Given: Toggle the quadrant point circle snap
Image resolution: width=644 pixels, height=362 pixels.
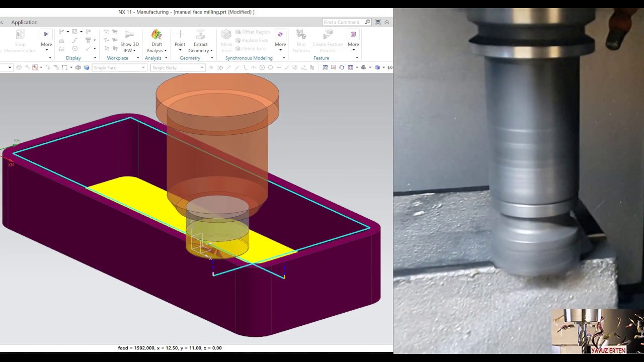Looking at the screenshot, I should pos(270,67).
